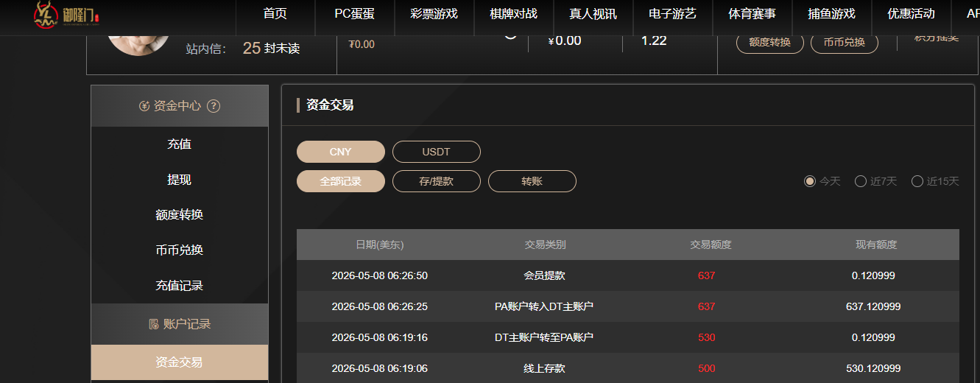Select the 近7天 radio button

click(x=860, y=181)
